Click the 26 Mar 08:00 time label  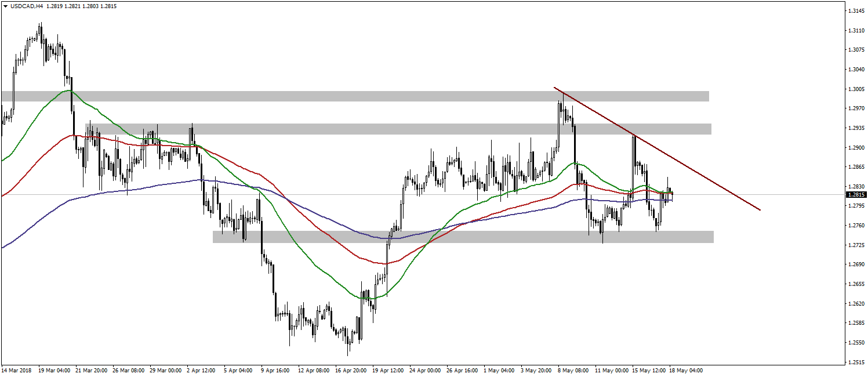(x=129, y=369)
